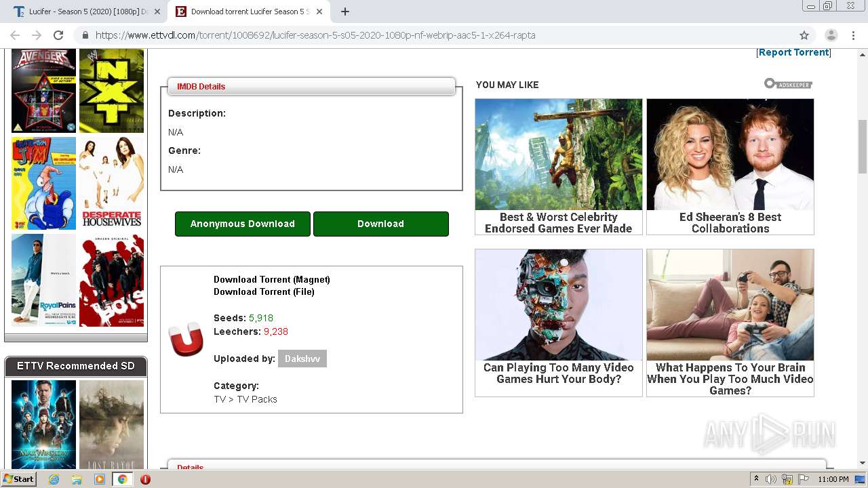Screen dimensions: 868x488
Task: Open a new browser tab
Action: click(x=345, y=12)
